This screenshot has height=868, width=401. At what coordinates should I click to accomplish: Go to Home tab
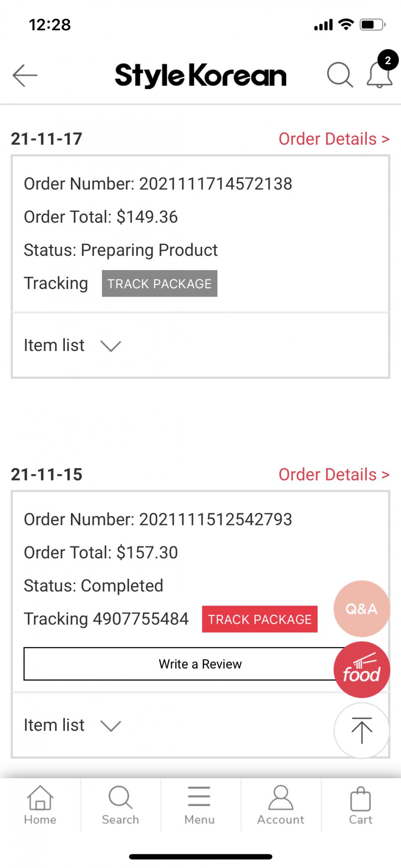coord(40,805)
